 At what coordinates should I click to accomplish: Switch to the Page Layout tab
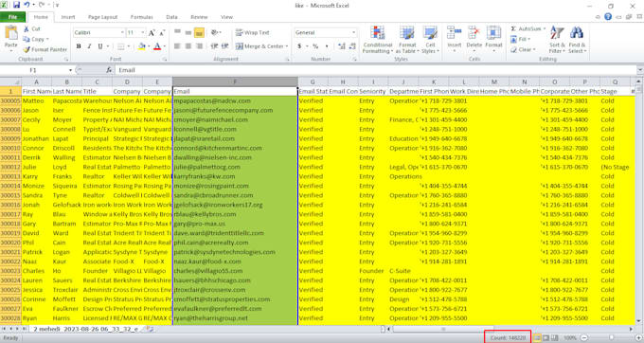[x=102, y=17]
